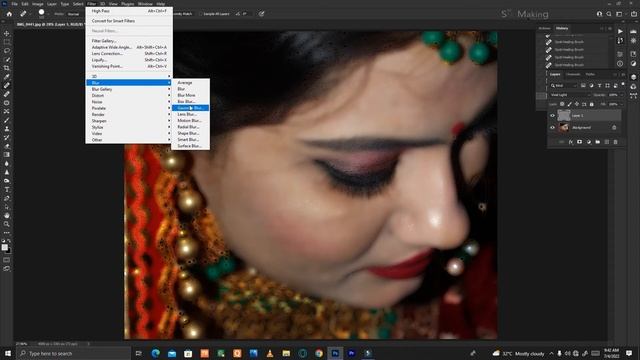640x360 pixels.
Task: Select the Move tool
Action: (7, 33)
